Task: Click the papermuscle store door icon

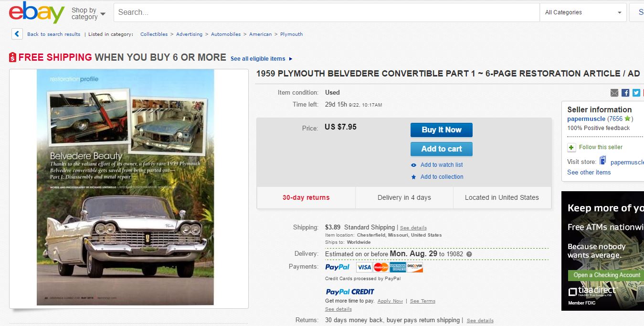Action: [603, 161]
